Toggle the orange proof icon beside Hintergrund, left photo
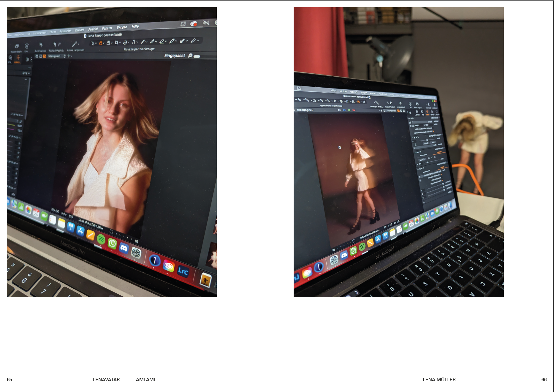Viewport: 554px width, 392px height. coord(45,56)
